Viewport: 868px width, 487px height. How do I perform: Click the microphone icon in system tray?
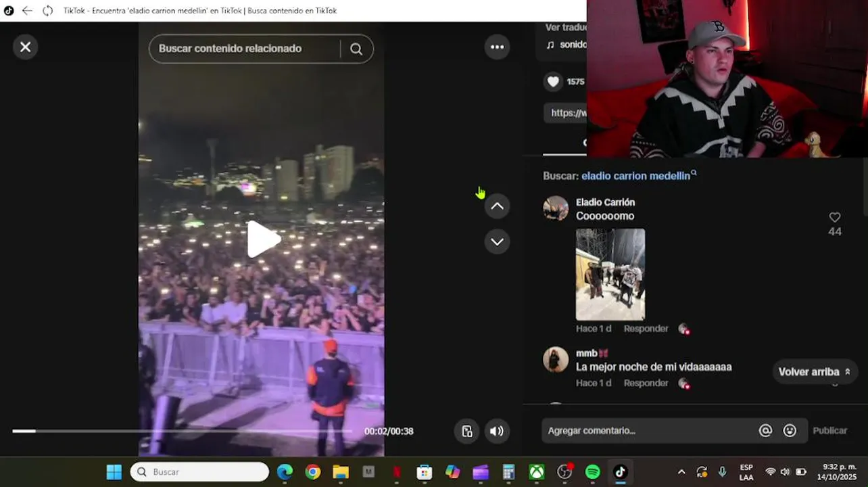(723, 472)
